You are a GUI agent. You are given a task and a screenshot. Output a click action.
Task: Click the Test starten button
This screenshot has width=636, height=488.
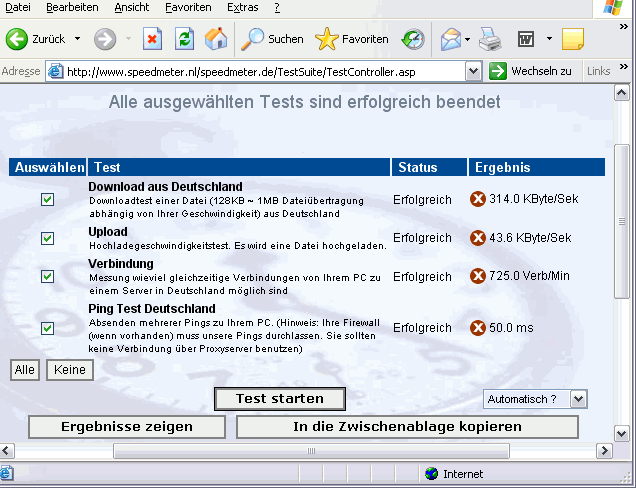pyautogui.click(x=280, y=399)
